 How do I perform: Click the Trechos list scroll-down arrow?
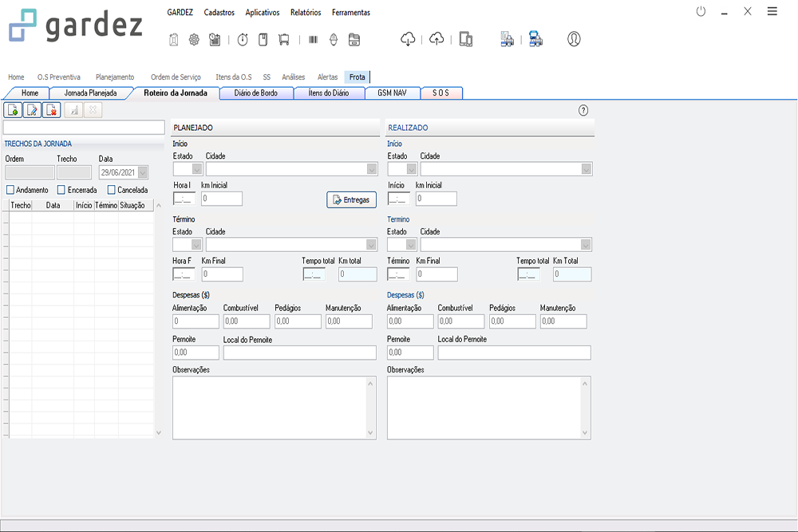pos(159,433)
